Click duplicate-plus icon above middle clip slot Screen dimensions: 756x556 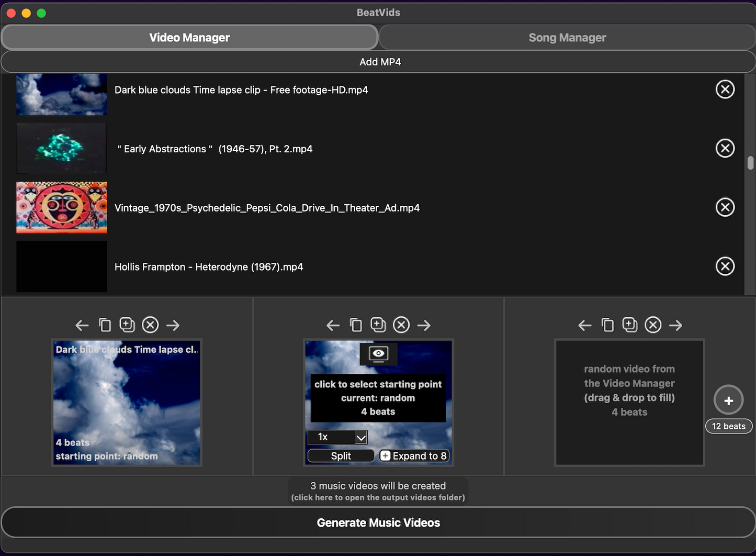(x=378, y=325)
